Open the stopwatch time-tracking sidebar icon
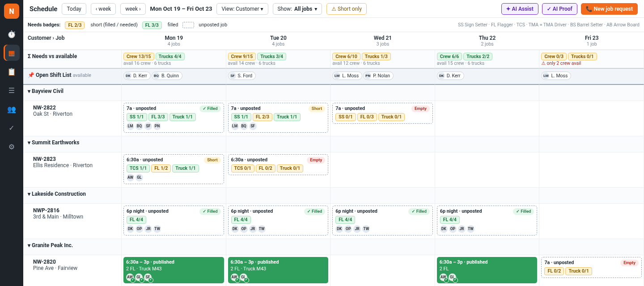The width and height of the screenshot is (644, 286). tap(12, 34)
